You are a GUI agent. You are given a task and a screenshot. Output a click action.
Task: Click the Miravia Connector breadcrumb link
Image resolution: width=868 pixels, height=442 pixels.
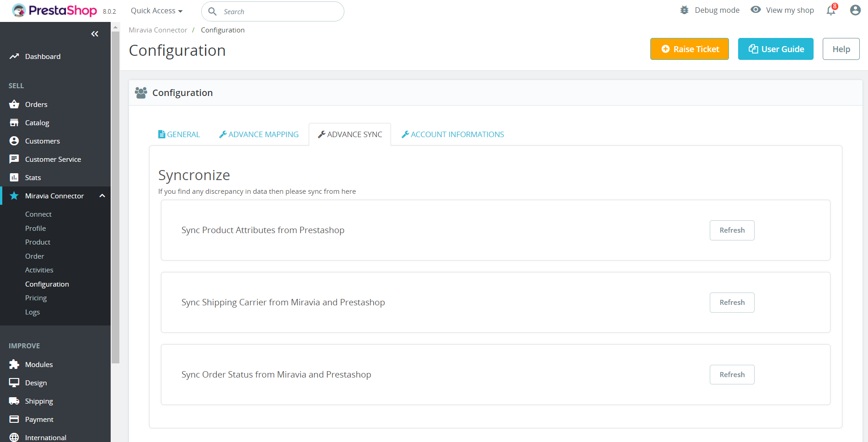coord(158,30)
